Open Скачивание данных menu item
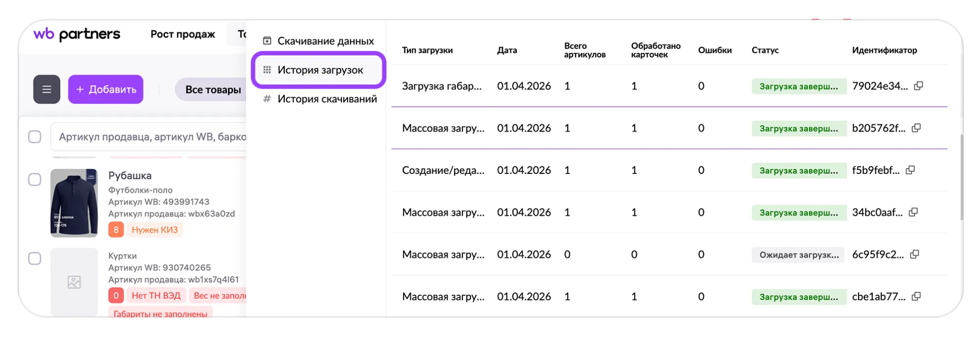The width and height of the screenshot is (980, 337). point(319,41)
